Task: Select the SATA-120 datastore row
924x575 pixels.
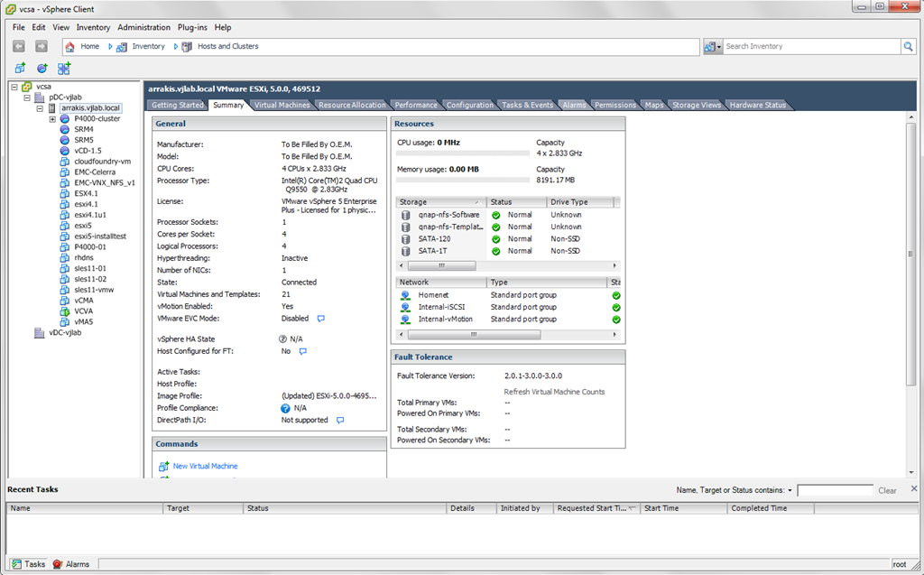Action: pos(507,239)
